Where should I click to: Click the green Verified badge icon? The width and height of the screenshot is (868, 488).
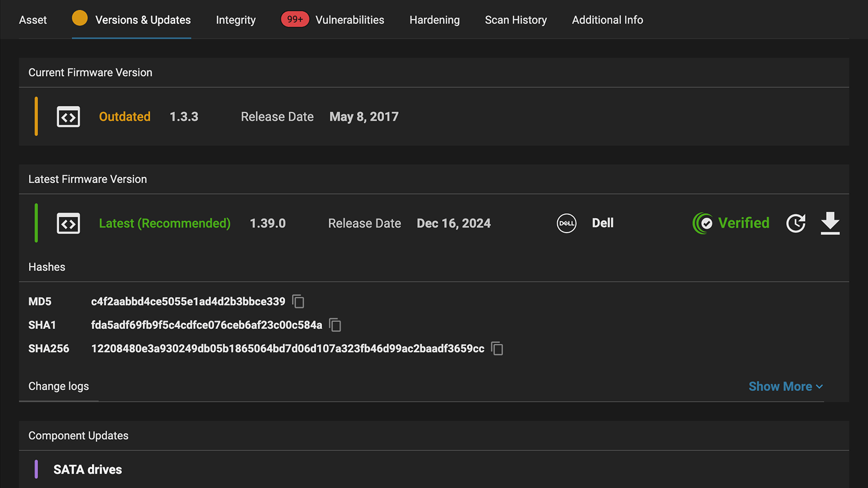[703, 223]
